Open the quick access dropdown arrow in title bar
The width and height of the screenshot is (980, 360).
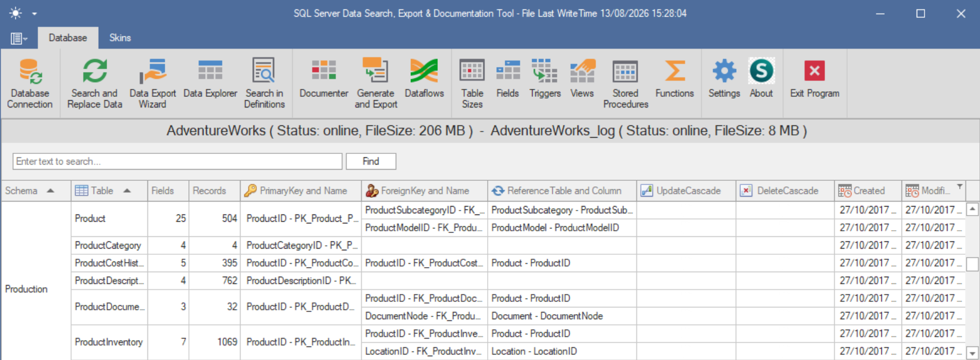pos(34,13)
